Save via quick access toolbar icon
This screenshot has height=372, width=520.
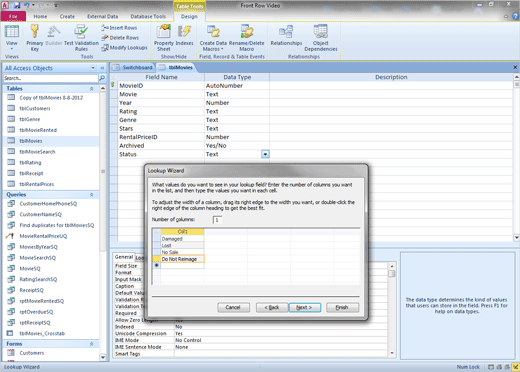[17, 5]
